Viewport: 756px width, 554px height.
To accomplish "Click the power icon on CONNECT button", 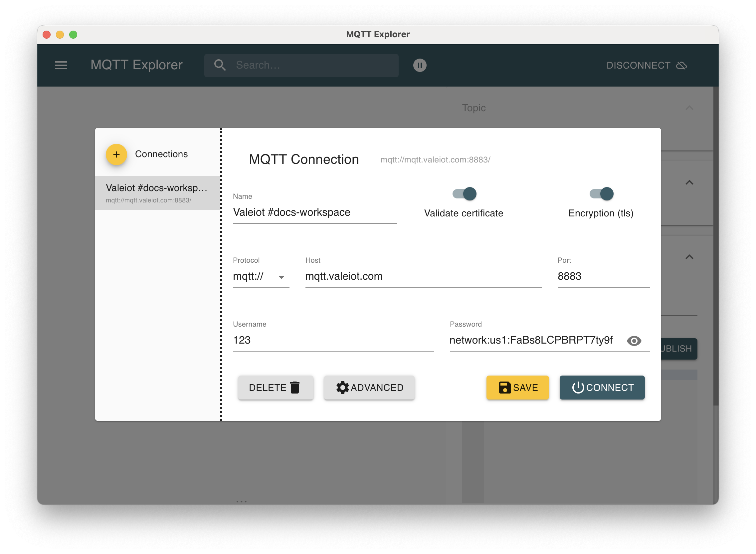I will coord(579,387).
